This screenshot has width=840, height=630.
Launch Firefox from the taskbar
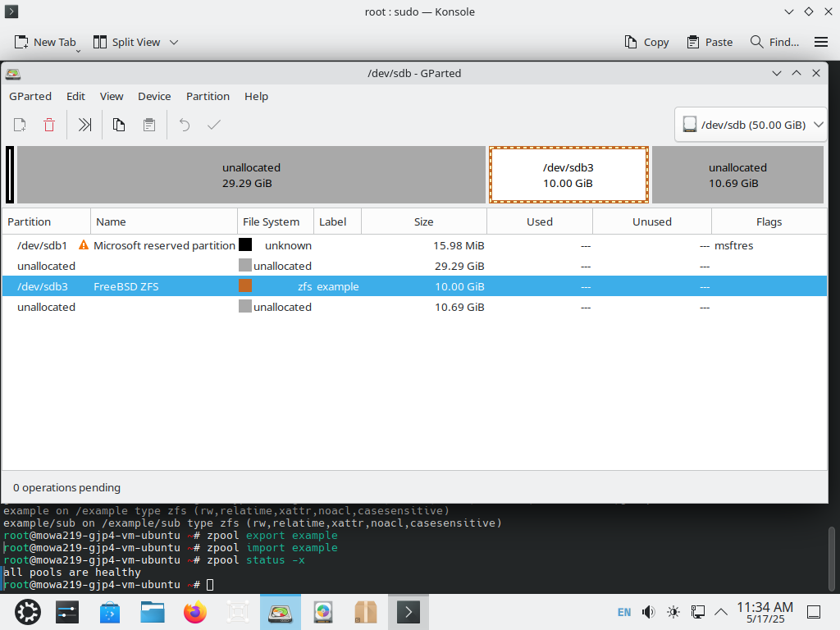coord(195,612)
